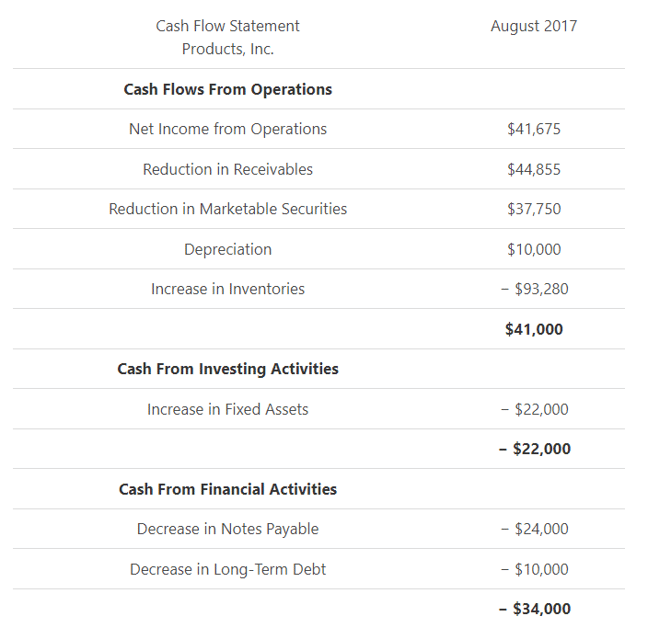This screenshot has height=639, width=648.
Task: Click the bold − $22,000 investing total
Action: [x=533, y=449]
